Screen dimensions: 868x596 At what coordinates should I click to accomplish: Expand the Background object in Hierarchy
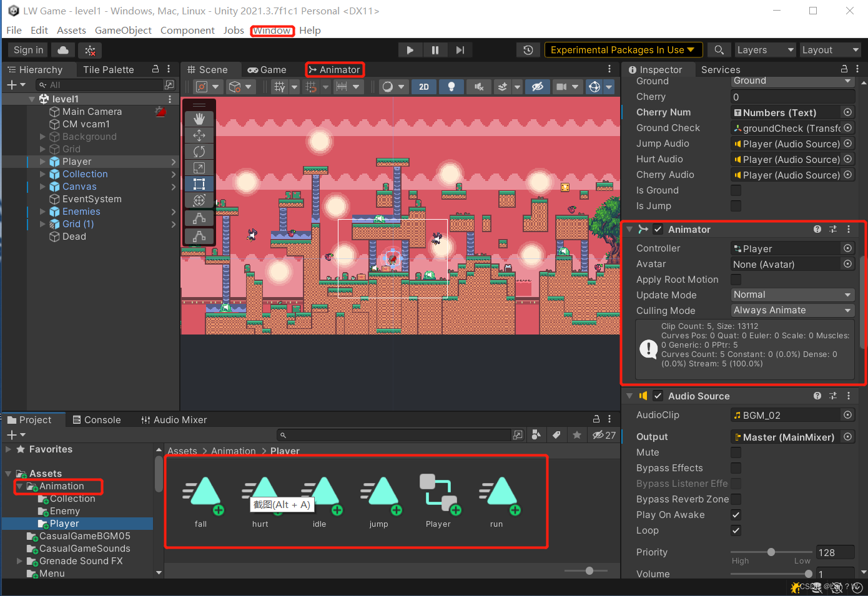(42, 137)
